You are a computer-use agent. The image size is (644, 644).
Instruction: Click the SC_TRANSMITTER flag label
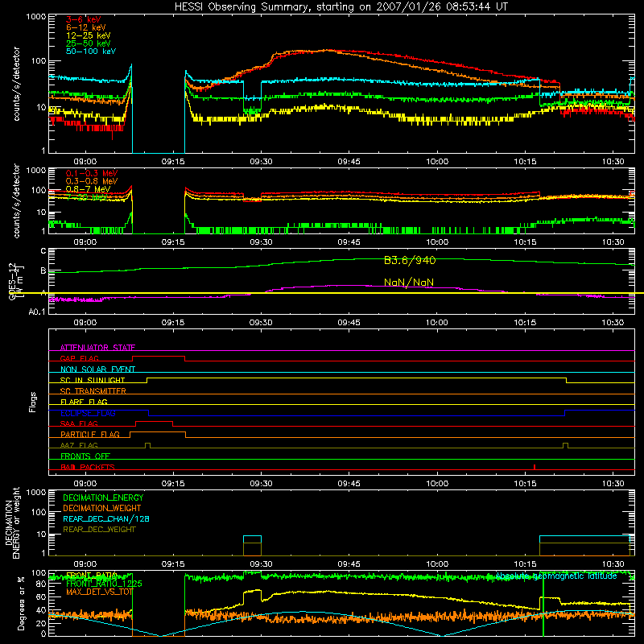pyautogui.click(x=93, y=391)
